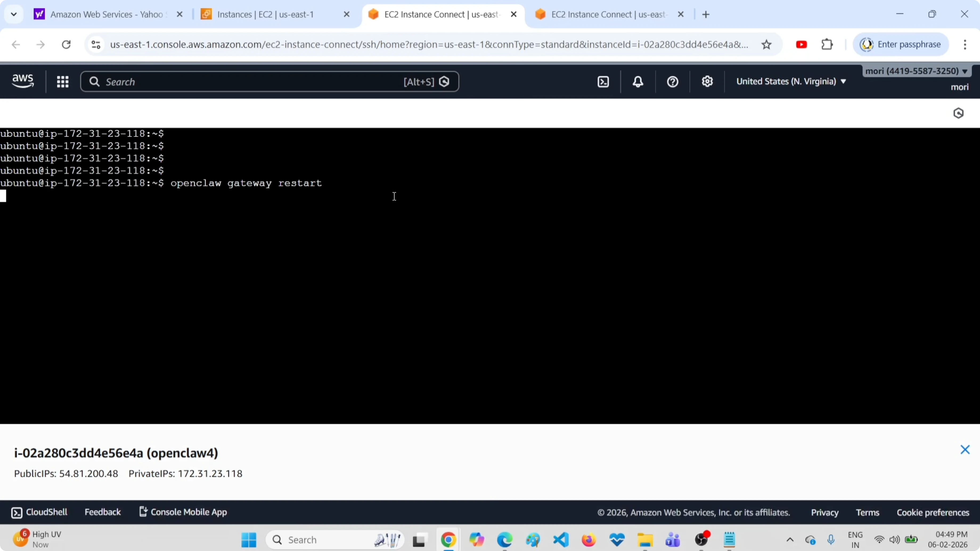The height and width of the screenshot is (551, 980).
Task: Open the AWS help menu
Action: [672, 81]
